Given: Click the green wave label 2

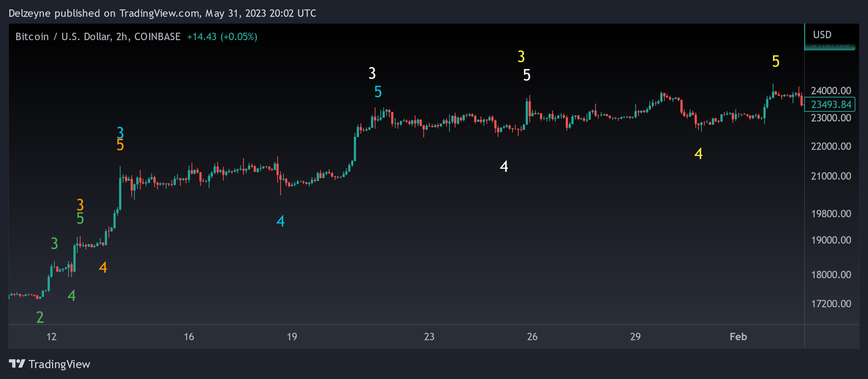Looking at the screenshot, I should [x=40, y=317].
